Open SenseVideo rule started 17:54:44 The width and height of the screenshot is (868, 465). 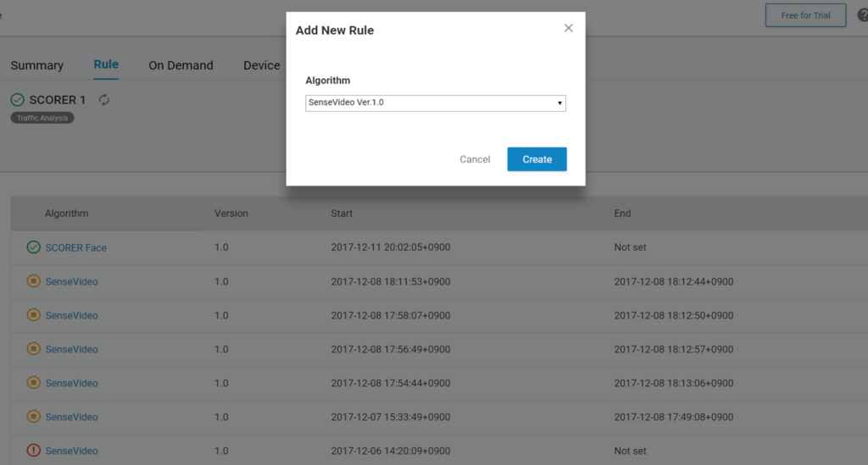pos(71,383)
